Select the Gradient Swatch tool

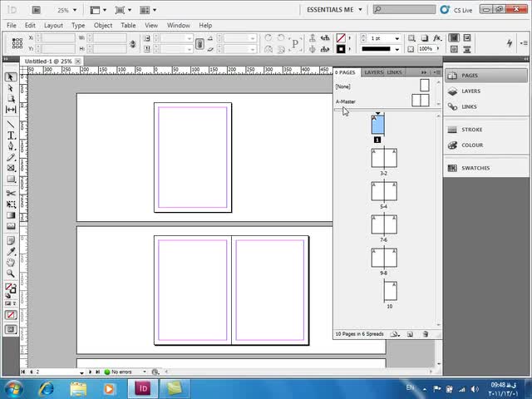11,215
